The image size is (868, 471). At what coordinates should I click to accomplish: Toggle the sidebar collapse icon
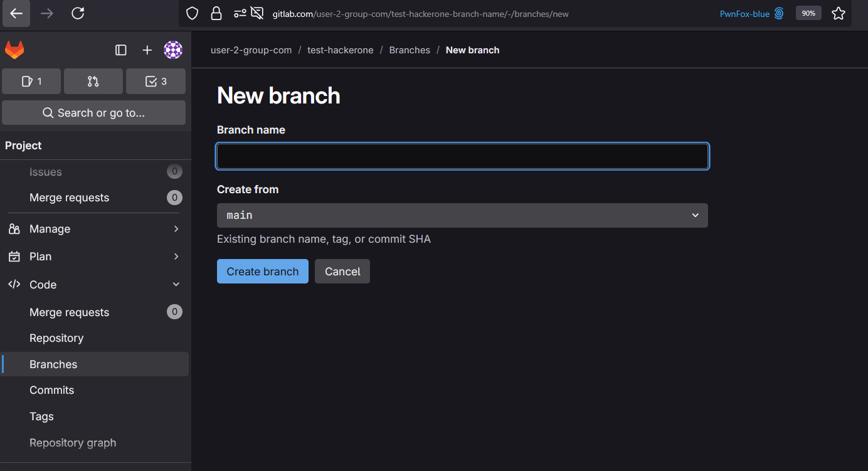121,50
